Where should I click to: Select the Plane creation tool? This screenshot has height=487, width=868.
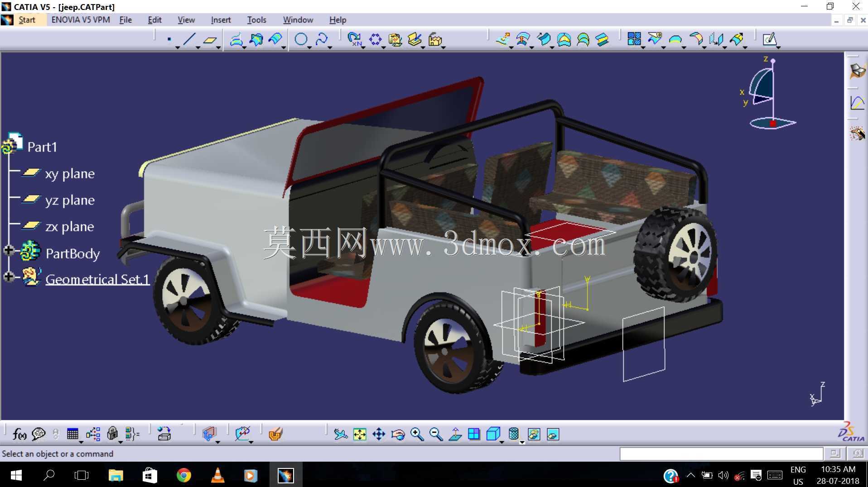tap(209, 40)
